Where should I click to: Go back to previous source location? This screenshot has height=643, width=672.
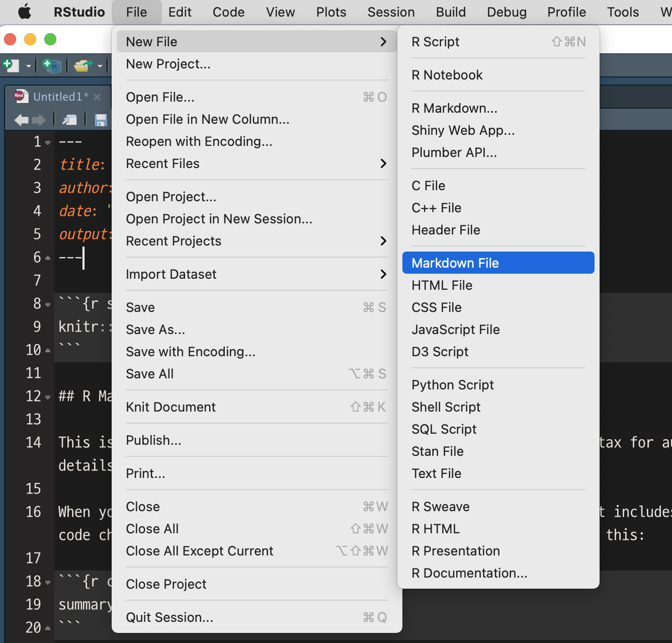pos(22,120)
